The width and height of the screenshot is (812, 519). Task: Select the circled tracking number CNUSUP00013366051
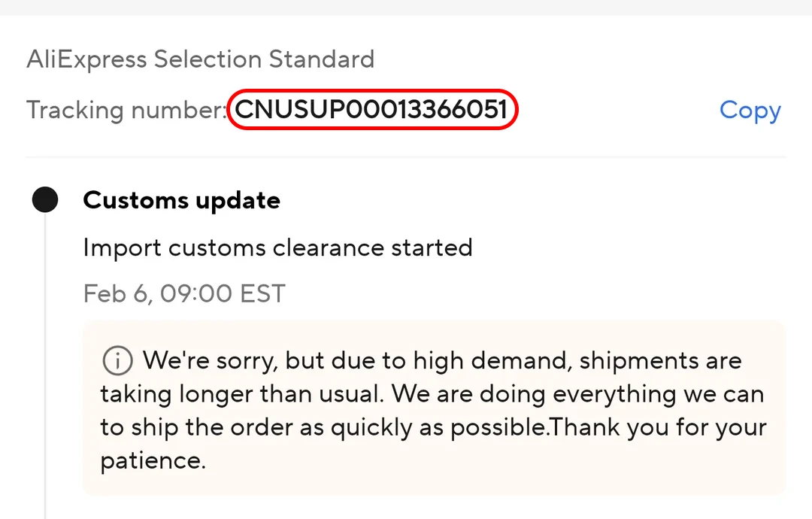(x=371, y=109)
